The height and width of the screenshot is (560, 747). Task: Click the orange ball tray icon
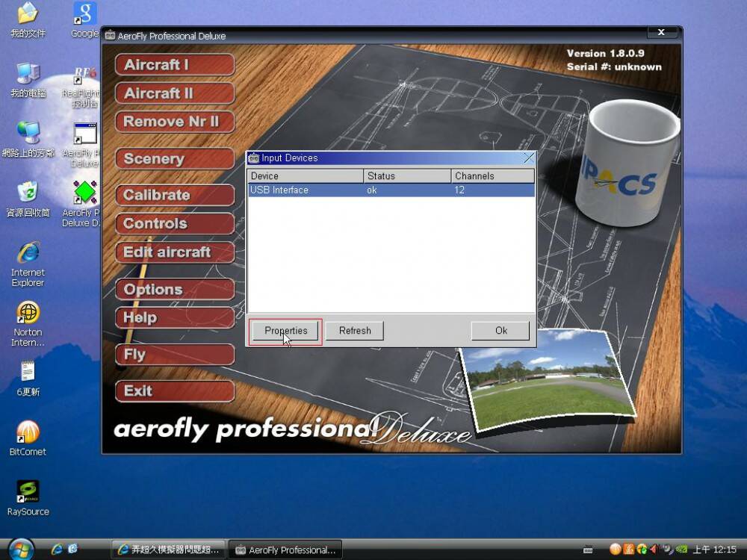tap(616, 550)
